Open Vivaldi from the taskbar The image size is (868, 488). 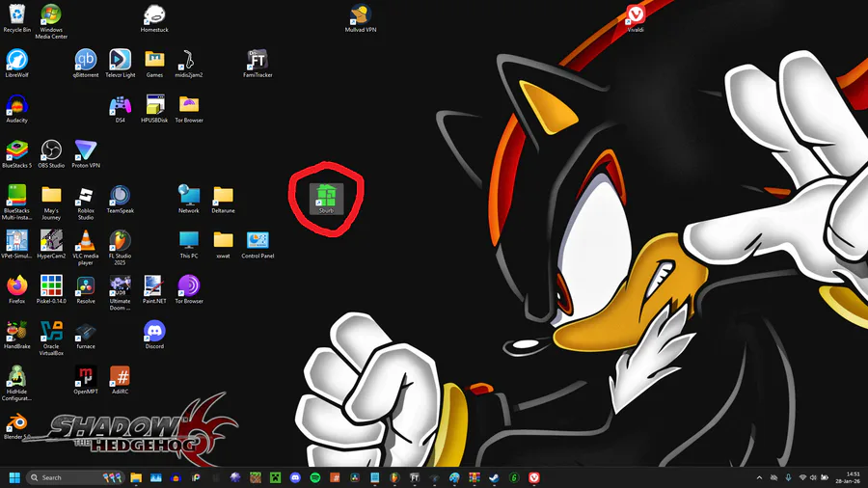coord(533,477)
